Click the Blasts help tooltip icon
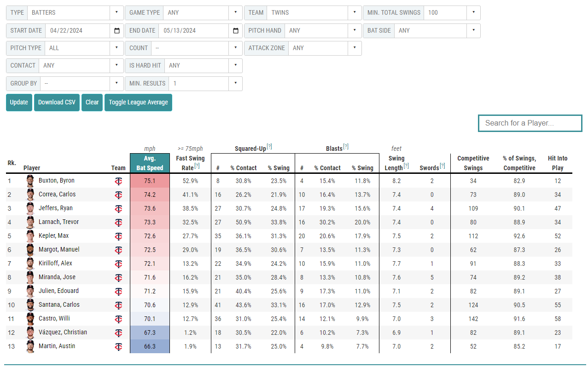Screen dimensions: 588x367 pyautogui.click(x=346, y=147)
